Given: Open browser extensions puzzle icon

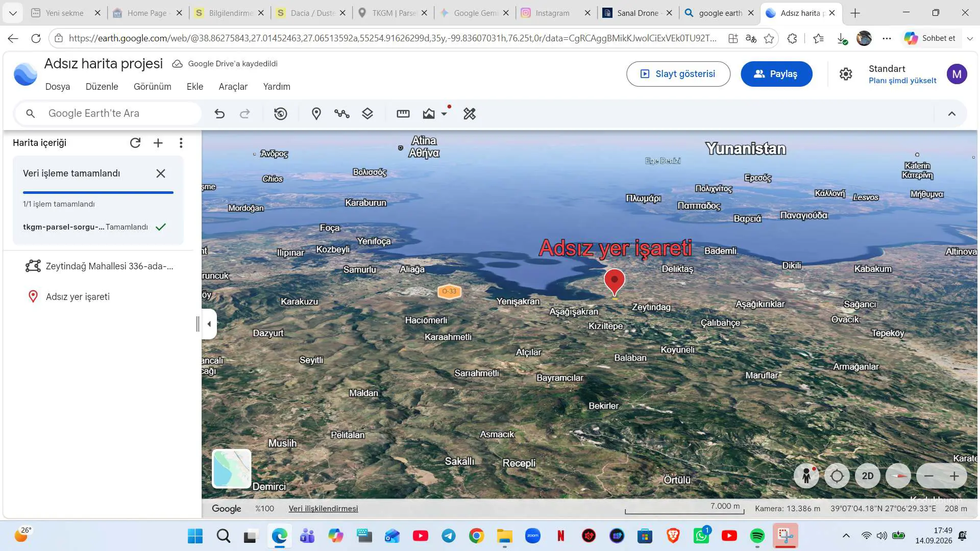Looking at the screenshot, I should tap(792, 38).
